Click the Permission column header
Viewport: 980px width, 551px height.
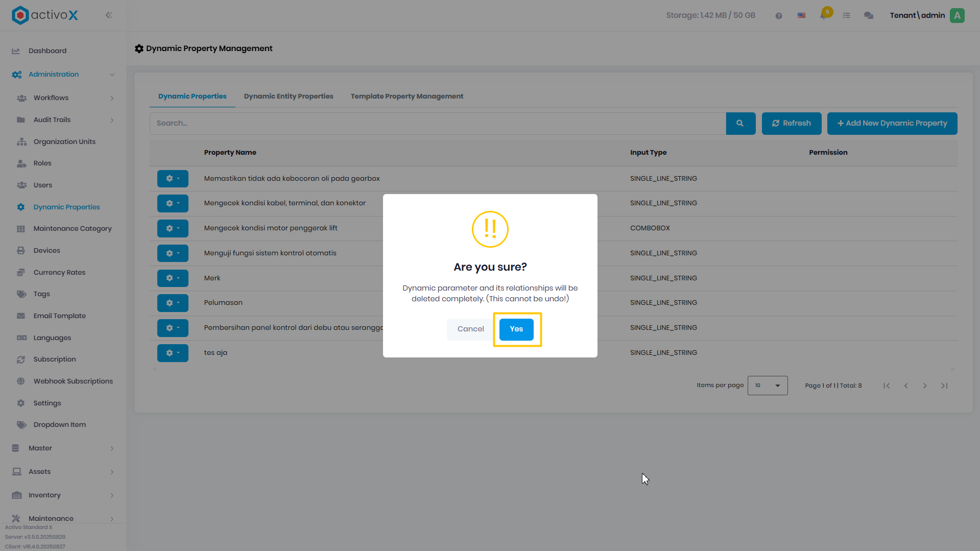pyautogui.click(x=828, y=153)
